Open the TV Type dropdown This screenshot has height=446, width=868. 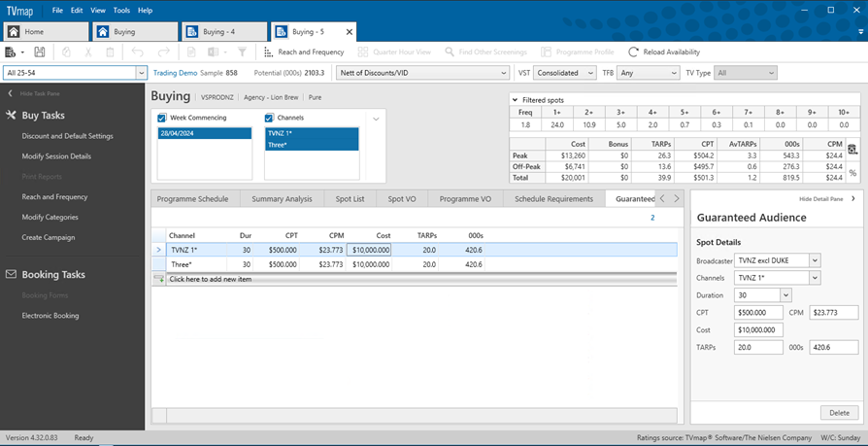click(772, 73)
